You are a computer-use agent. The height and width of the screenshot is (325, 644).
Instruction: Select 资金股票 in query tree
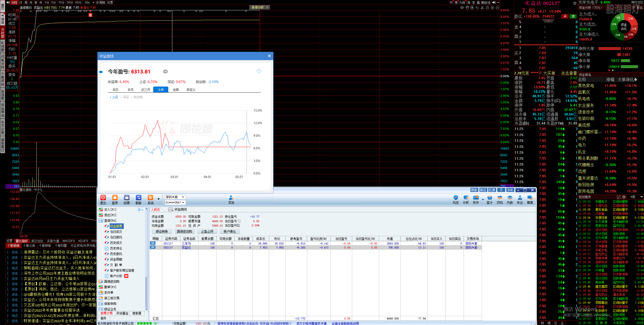[116, 226]
